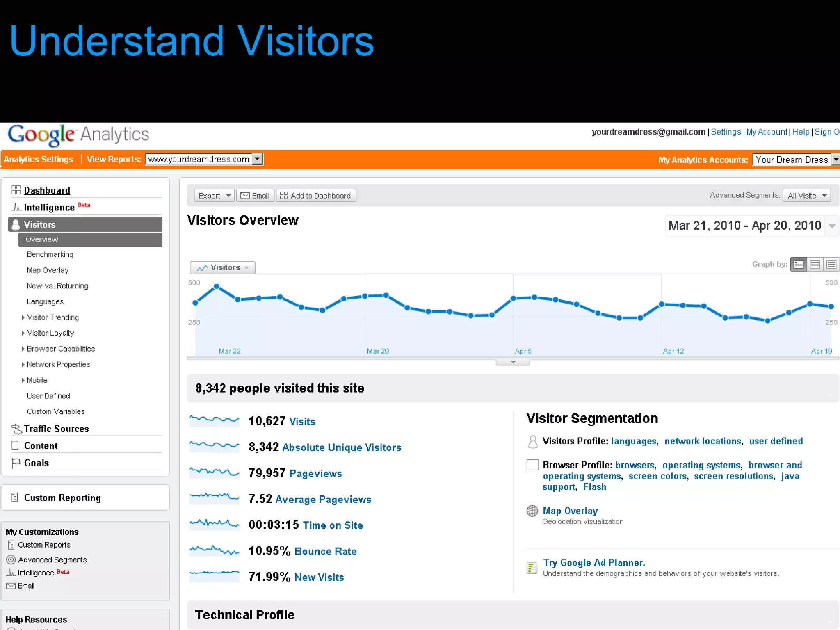Click the Content page icon
This screenshot has height=630, width=840.
point(15,445)
